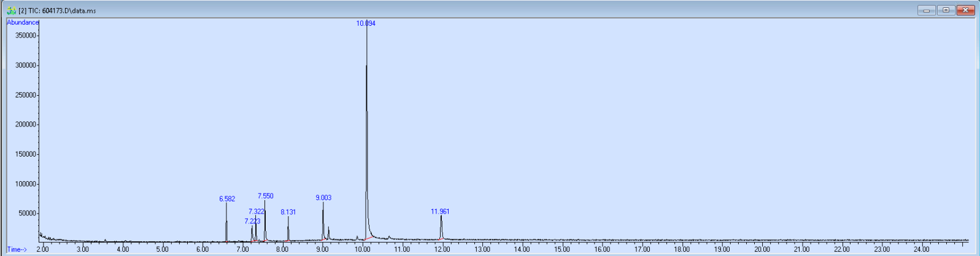
Task: Click the 50000 abundance tick label
Action: pos(27,214)
